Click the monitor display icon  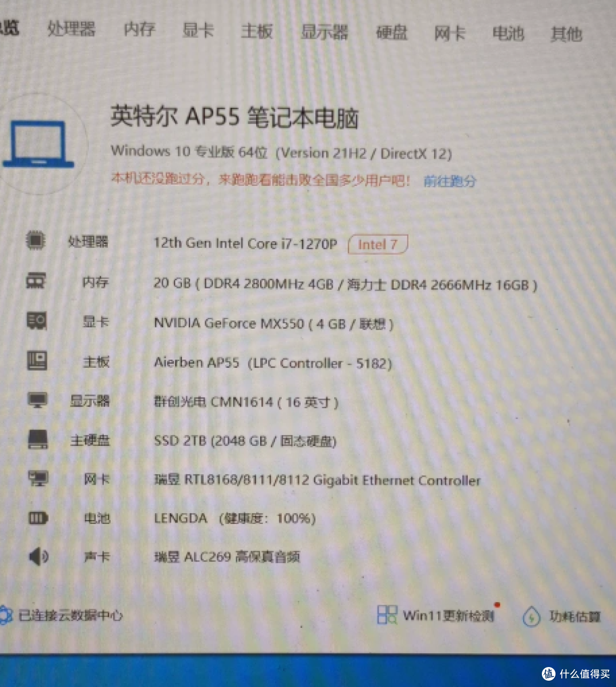tap(38, 400)
